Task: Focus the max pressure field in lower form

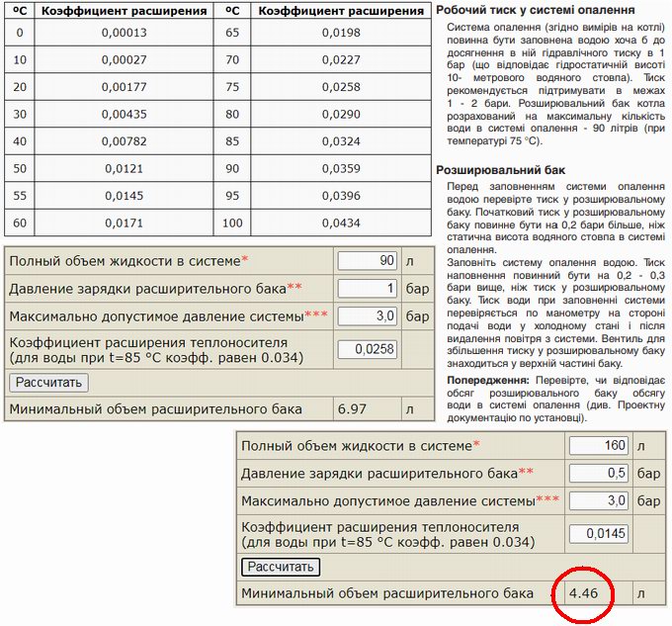Action: click(x=599, y=500)
